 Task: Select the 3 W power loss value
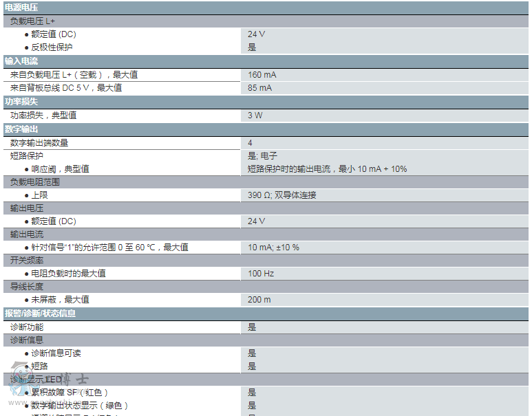(x=255, y=116)
